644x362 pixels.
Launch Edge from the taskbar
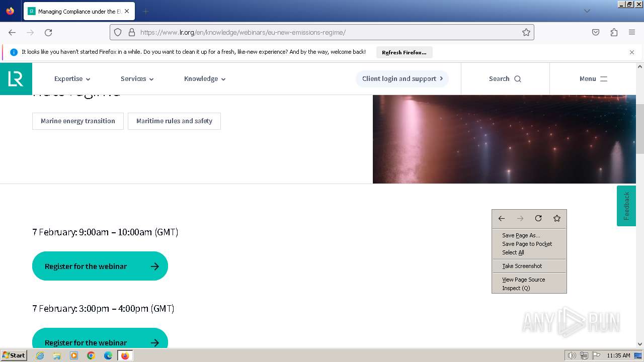(108, 355)
